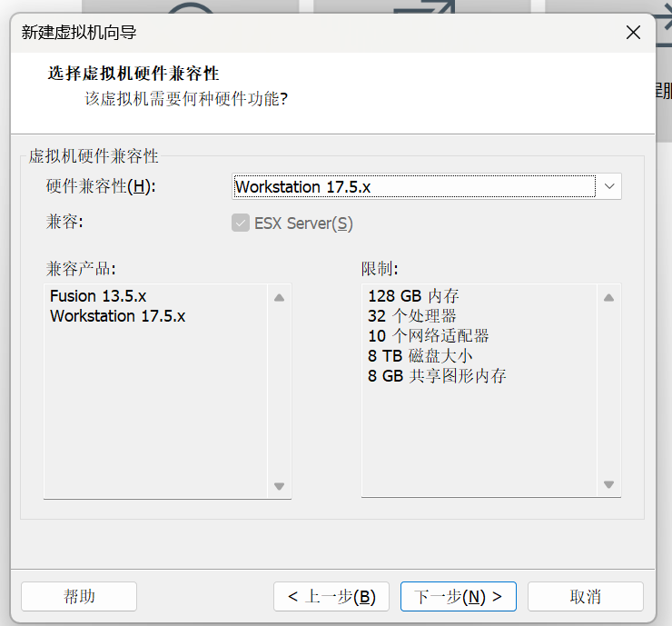Image resolution: width=672 pixels, height=626 pixels.
Task: Select the 32 个处理器 limit entry
Action: coord(412,316)
